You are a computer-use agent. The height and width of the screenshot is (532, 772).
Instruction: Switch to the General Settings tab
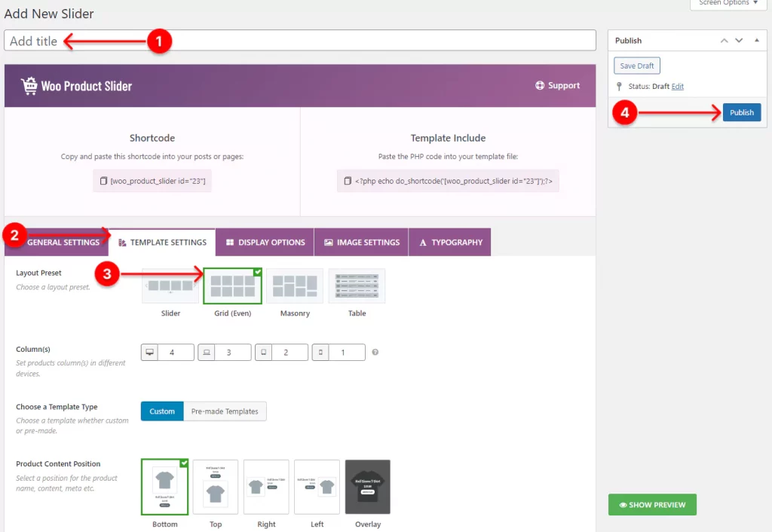(57, 242)
